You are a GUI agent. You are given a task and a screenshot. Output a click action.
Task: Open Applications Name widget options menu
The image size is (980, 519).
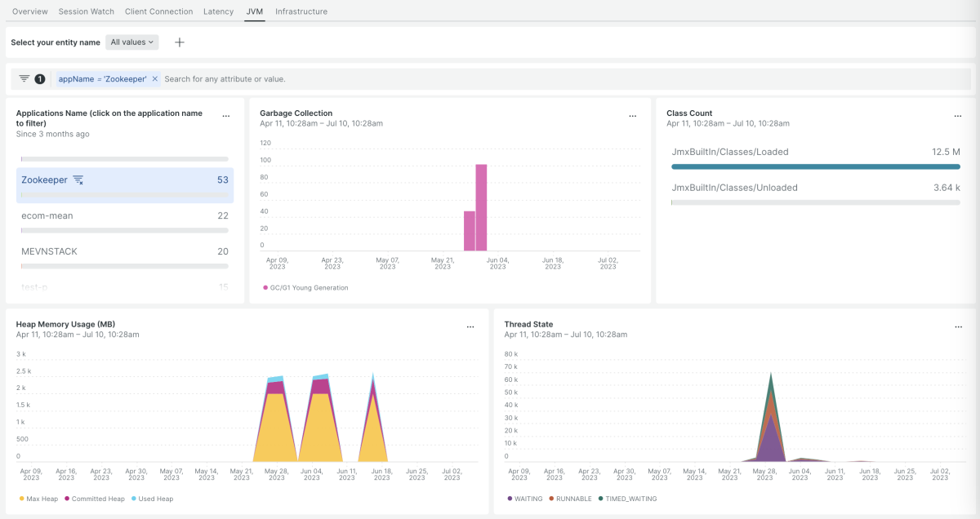point(226,117)
